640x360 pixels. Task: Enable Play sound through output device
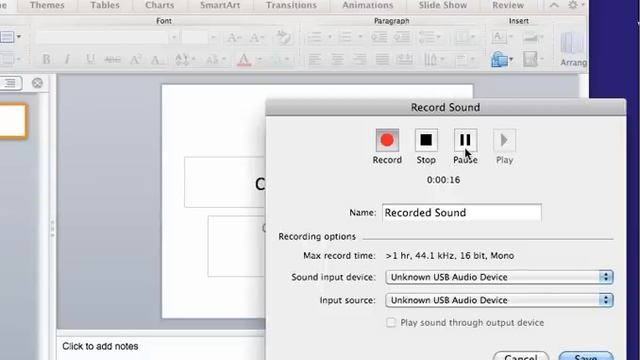pos(391,322)
